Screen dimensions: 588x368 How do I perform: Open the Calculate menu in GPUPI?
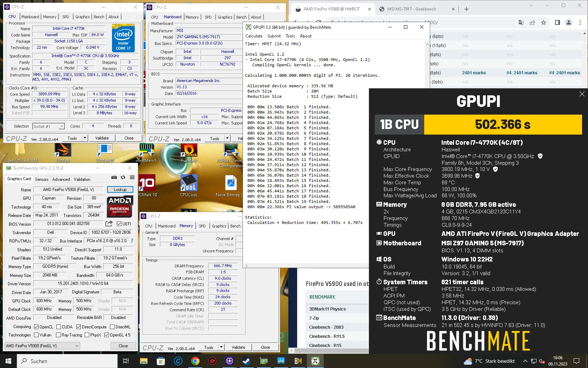point(254,36)
